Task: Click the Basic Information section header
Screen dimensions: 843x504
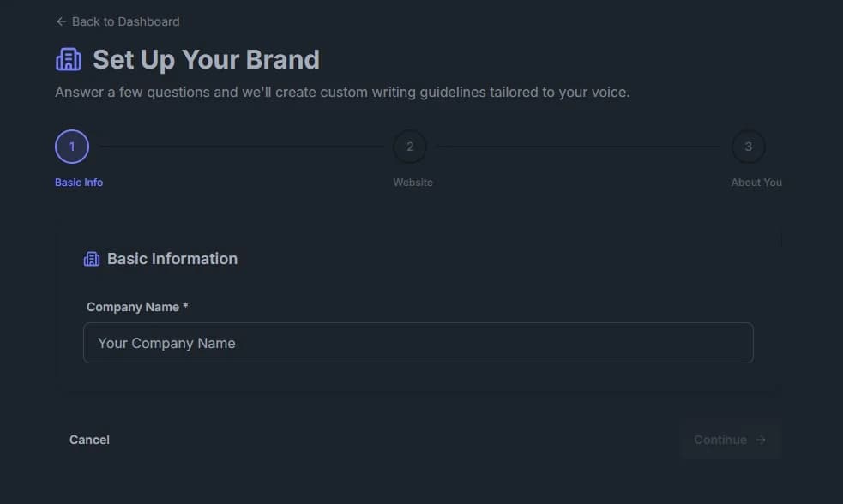Action: click(x=172, y=258)
